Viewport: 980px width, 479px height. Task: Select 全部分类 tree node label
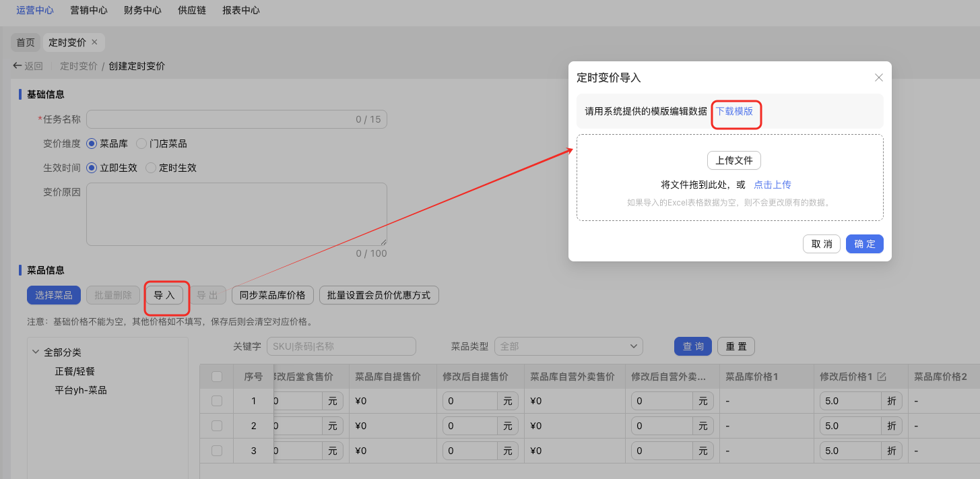click(x=63, y=352)
